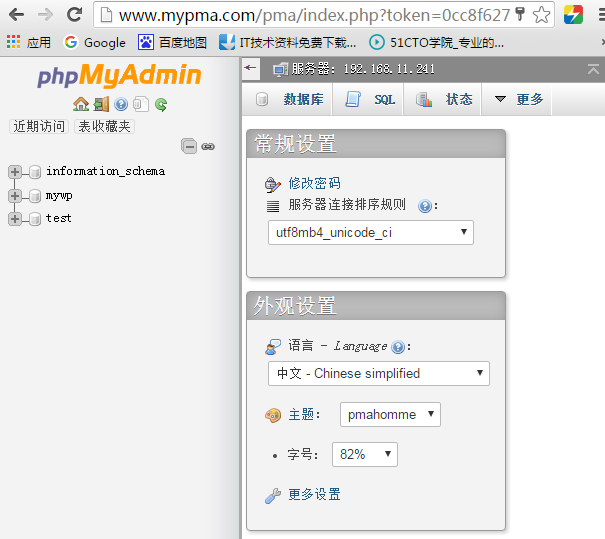
Task: Click the 更多设置 link
Action: point(314,494)
